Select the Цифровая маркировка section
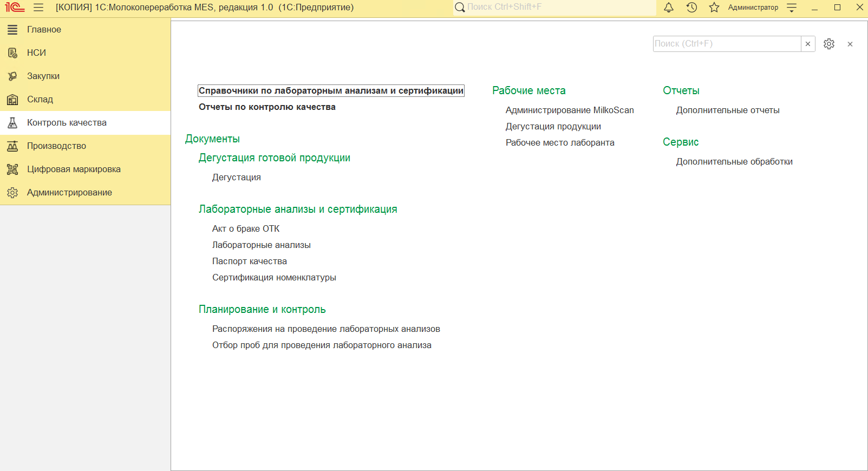Viewport: 868px width, 471px height. tap(74, 169)
